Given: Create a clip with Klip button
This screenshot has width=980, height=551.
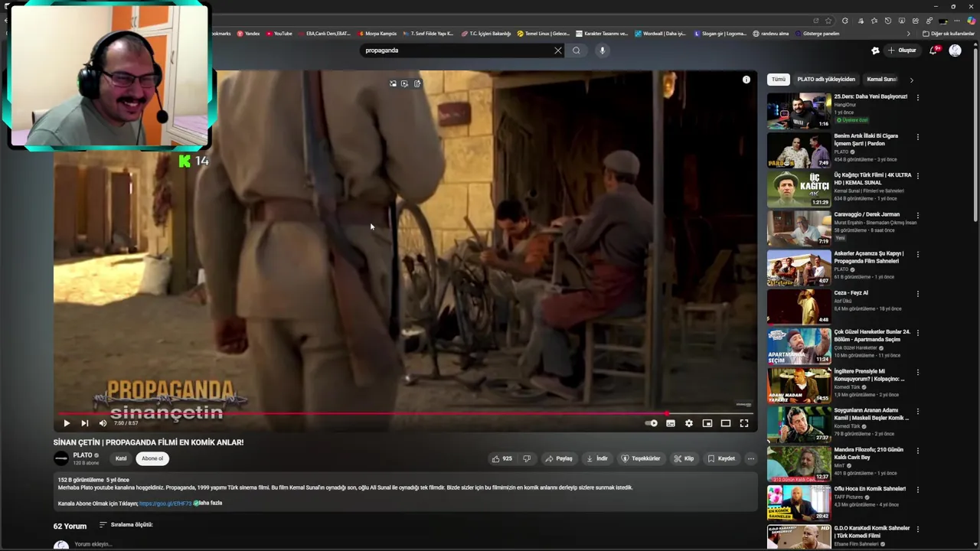Looking at the screenshot, I should click(684, 458).
